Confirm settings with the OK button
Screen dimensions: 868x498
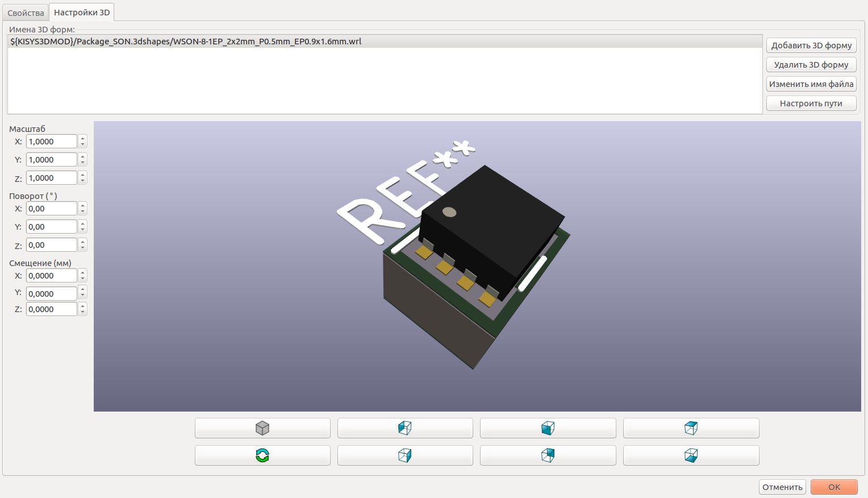[834, 487]
